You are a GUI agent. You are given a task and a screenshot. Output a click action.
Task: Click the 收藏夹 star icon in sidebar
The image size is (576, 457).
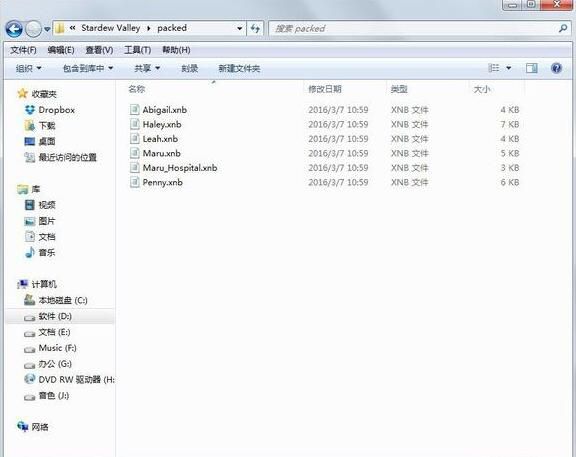tap(22, 93)
